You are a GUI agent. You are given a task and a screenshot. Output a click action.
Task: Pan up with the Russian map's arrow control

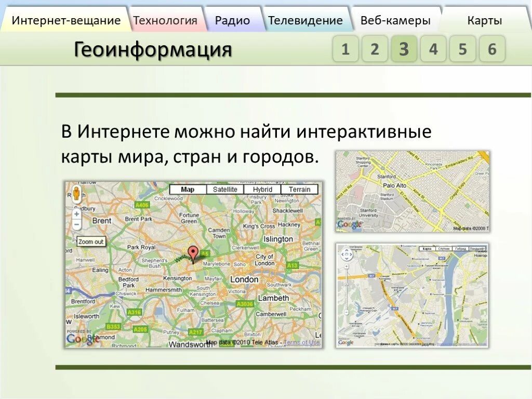(347, 250)
